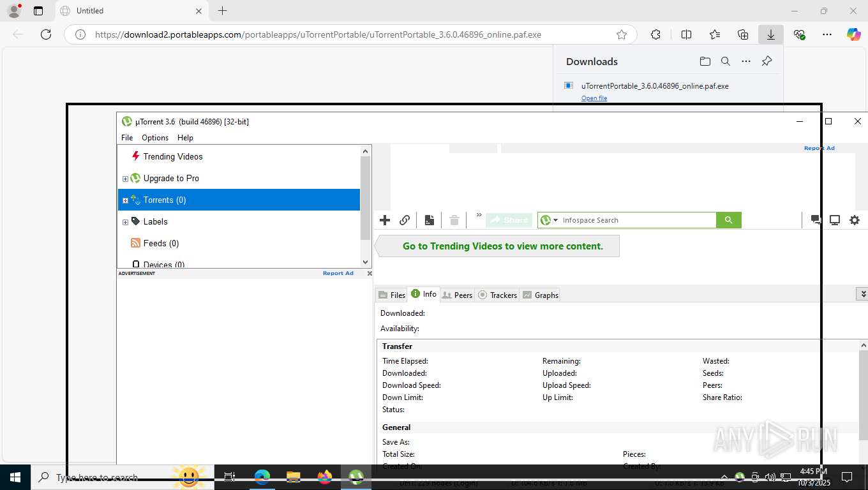The image size is (868, 490).
Task: Click Report Ad link on top banner
Action: [x=819, y=148]
